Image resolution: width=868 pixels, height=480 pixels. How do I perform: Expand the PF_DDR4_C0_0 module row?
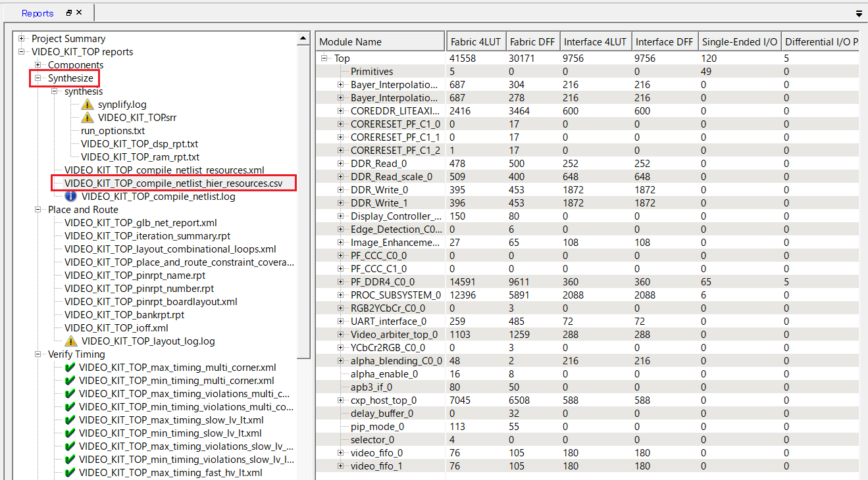(x=341, y=282)
